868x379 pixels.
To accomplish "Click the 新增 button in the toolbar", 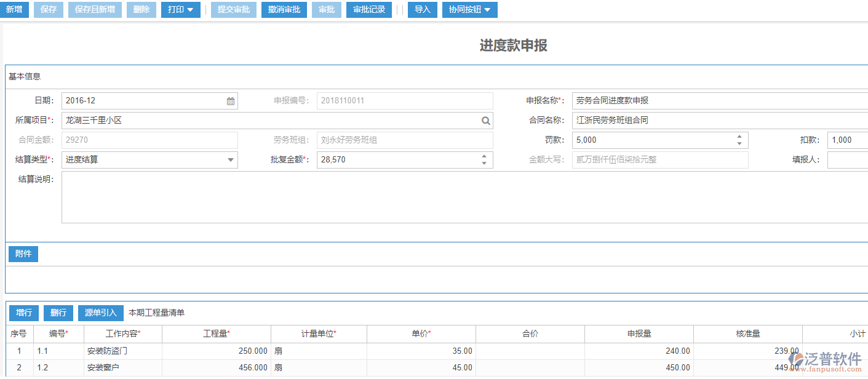I will [14, 10].
